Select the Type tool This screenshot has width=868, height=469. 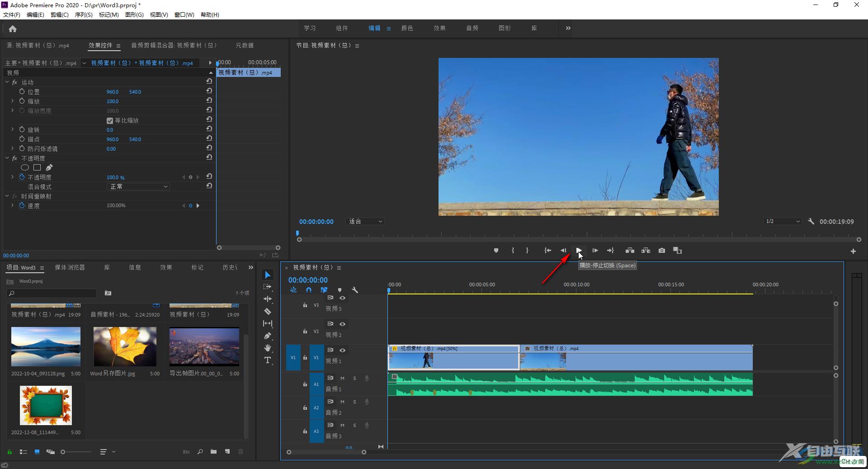[268, 360]
